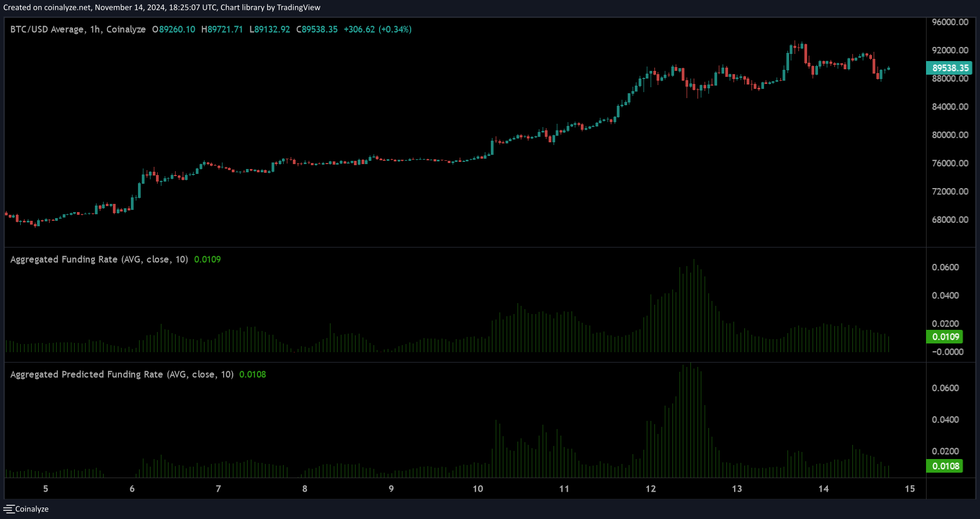980x519 pixels.
Task: Click the header text 'Created on coinalyze.net'
Action: pyautogui.click(x=47, y=8)
